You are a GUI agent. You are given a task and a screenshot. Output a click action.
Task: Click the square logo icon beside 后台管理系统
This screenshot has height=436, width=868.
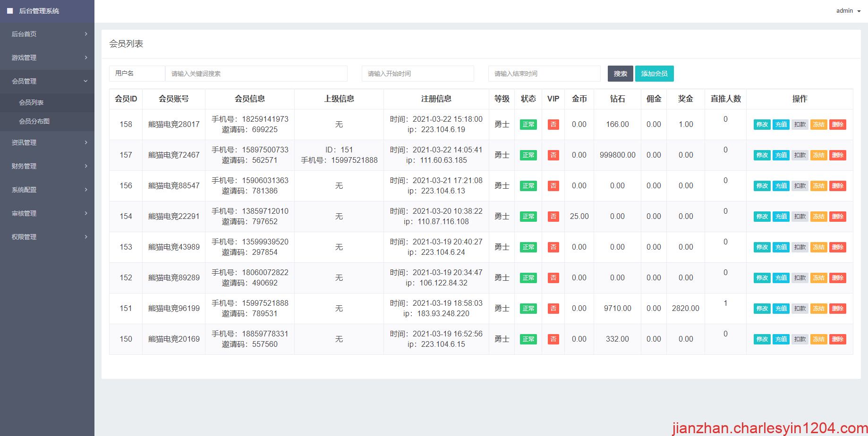click(10, 11)
